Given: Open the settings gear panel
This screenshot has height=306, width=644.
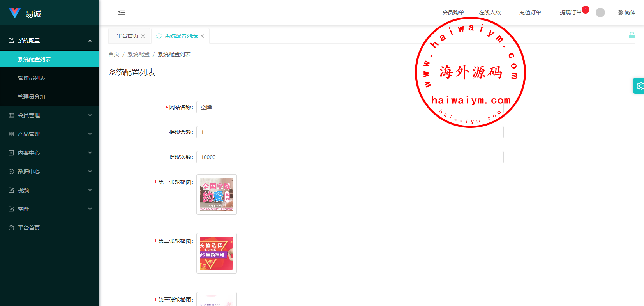Looking at the screenshot, I should (x=639, y=86).
